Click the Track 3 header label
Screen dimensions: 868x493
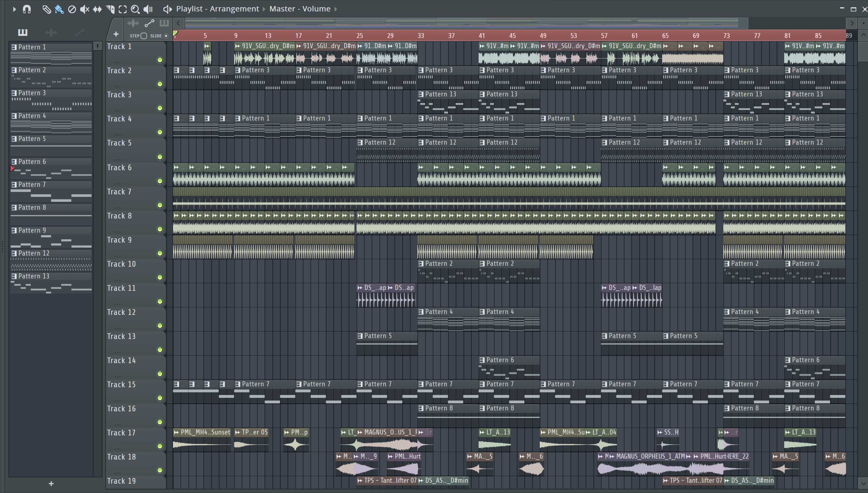point(119,95)
